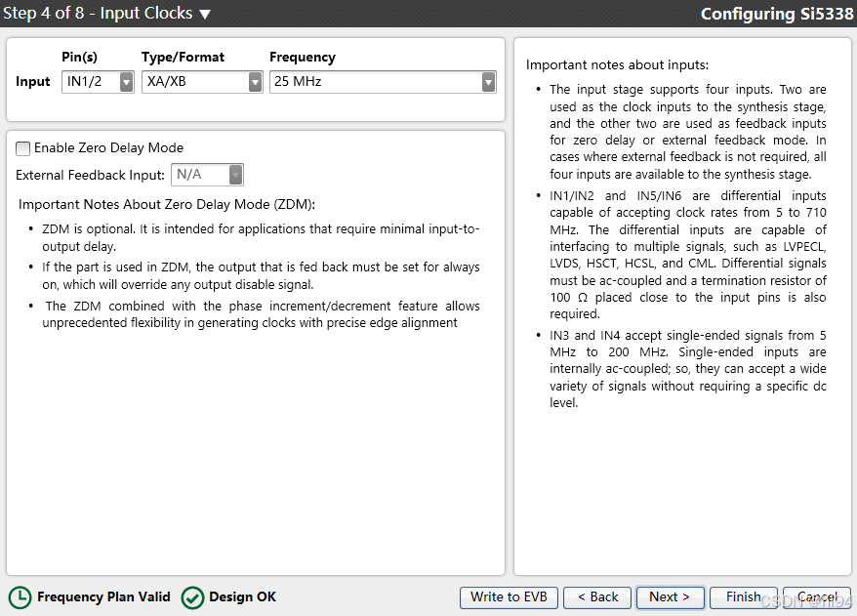Click the Write to EVB button
Viewport: 857px width, 616px height.
pyautogui.click(x=509, y=597)
